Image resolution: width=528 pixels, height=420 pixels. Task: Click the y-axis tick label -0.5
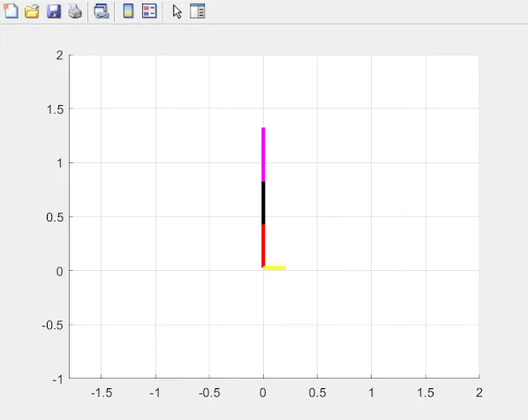[52, 326]
